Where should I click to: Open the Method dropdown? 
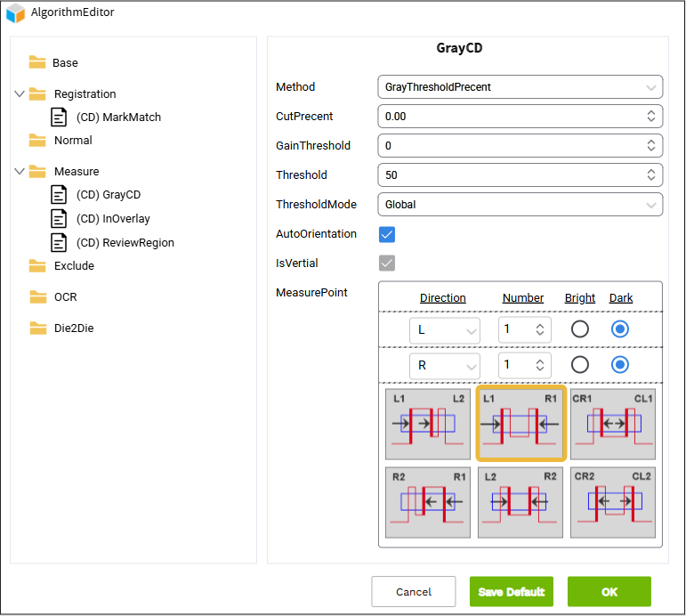pyautogui.click(x=520, y=87)
